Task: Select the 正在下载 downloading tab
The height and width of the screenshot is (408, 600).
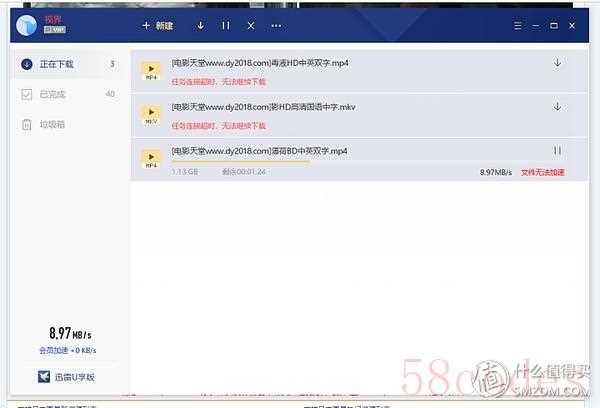Action: tap(58, 65)
